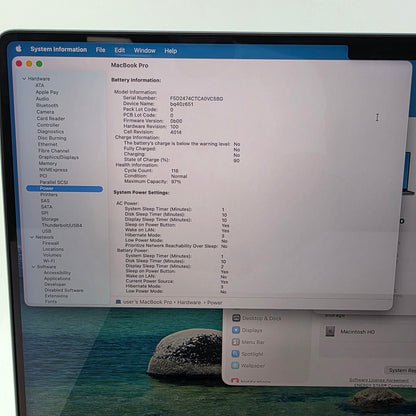Viewport: 416px width, 416px height.
Task: Click the computer icon in path bar
Action: tap(118, 302)
